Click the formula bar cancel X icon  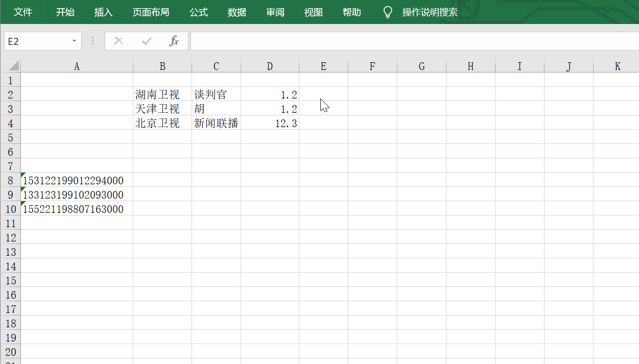(119, 41)
